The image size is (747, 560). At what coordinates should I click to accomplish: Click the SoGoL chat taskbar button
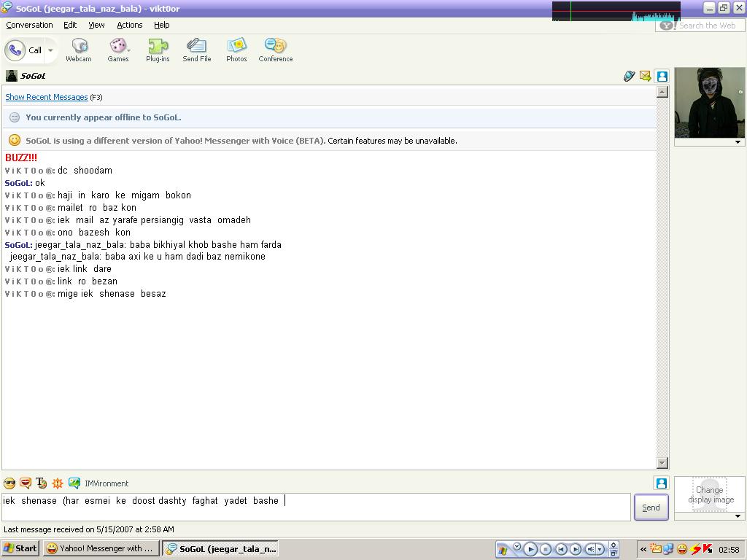tap(220, 548)
